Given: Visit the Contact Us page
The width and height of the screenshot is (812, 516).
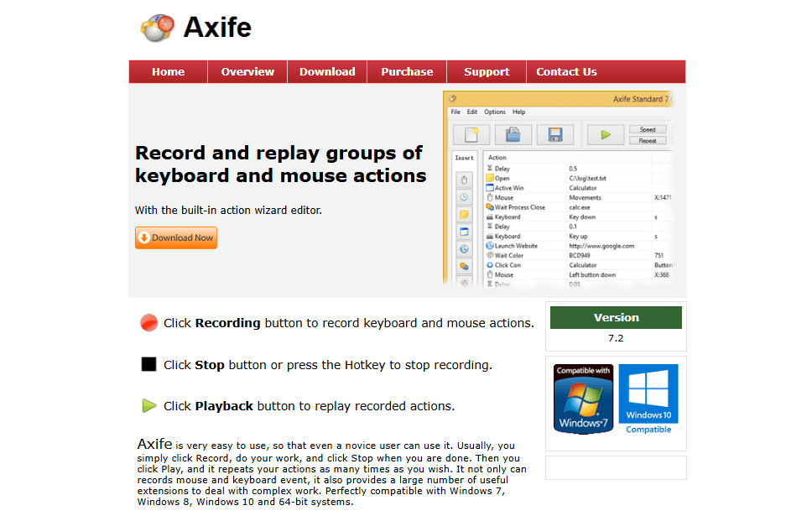Looking at the screenshot, I should pyautogui.click(x=566, y=72).
